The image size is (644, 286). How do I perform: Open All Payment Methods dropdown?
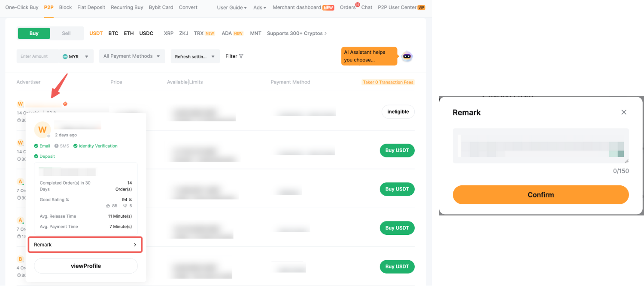pyautogui.click(x=132, y=56)
